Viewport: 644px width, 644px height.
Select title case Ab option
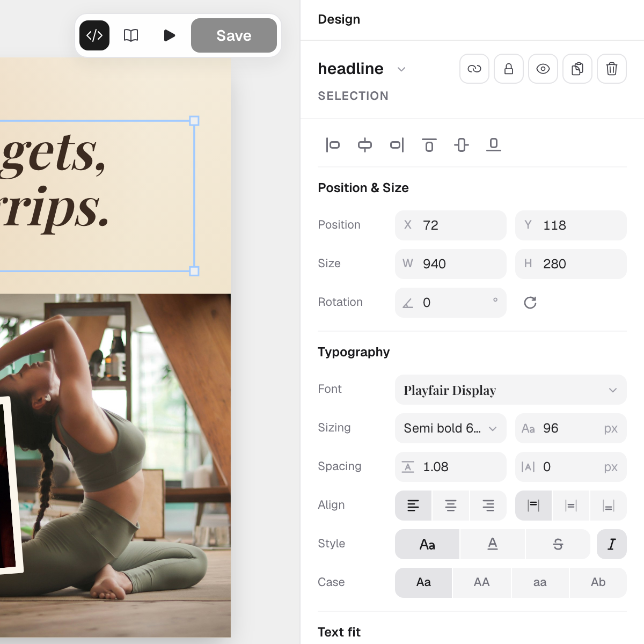click(598, 583)
